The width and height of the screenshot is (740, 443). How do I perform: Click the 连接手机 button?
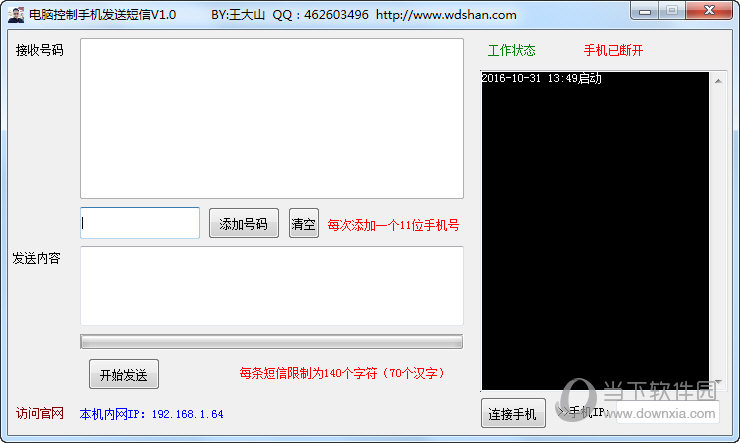[x=513, y=413]
